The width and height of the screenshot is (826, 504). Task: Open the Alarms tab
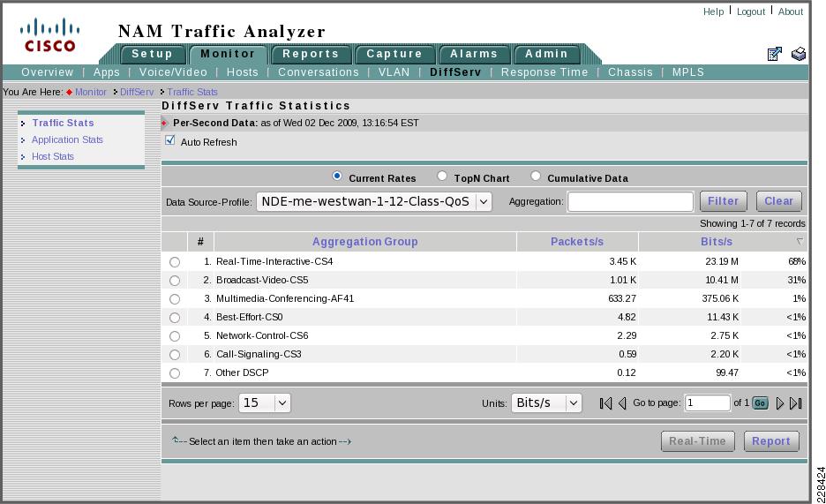(474, 54)
